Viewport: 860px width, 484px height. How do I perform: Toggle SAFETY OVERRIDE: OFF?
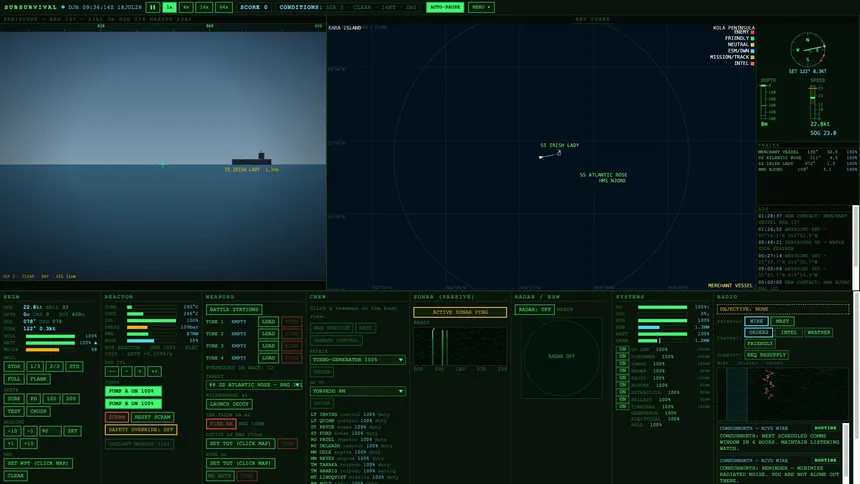click(141, 430)
